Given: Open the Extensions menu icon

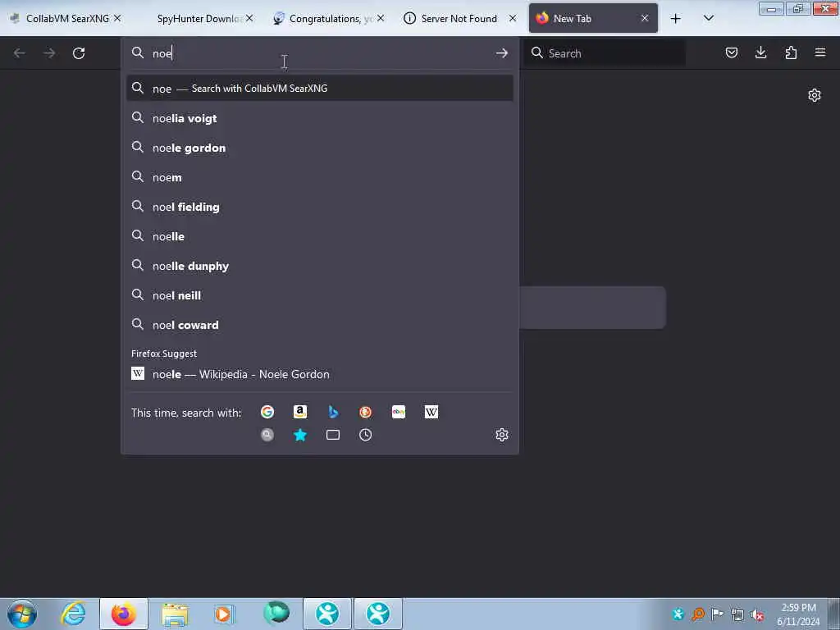Looking at the screenshot, I should 791,52.
